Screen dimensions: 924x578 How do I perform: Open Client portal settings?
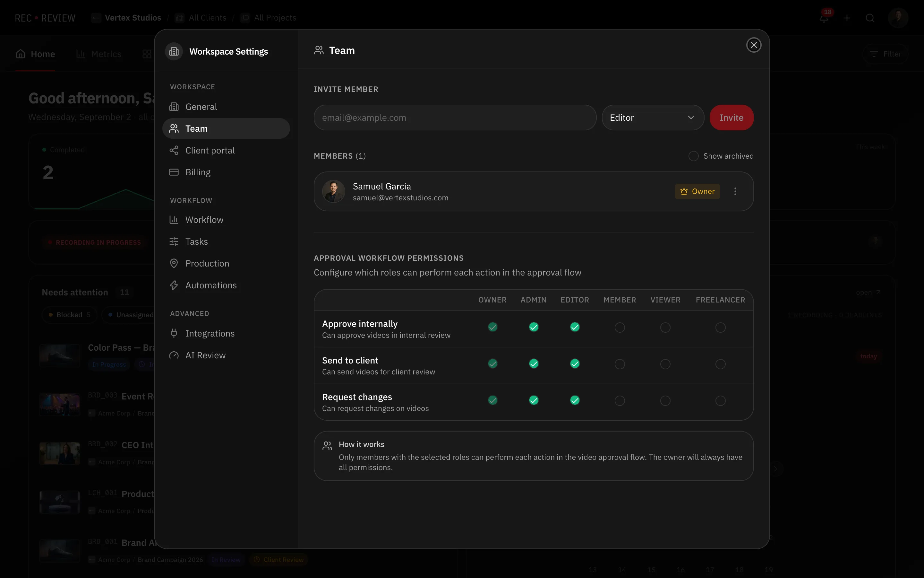click(226, 150)
